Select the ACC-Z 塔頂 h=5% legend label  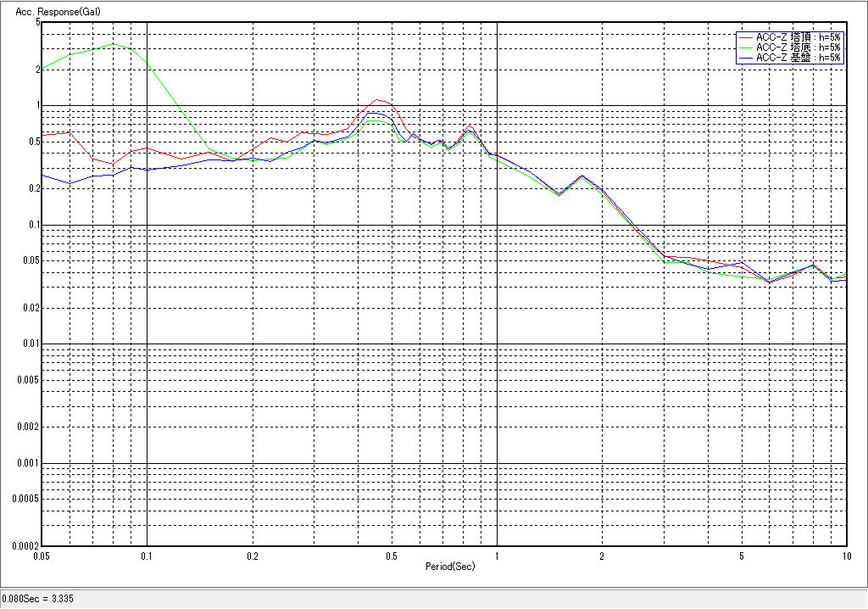[798, 37]
